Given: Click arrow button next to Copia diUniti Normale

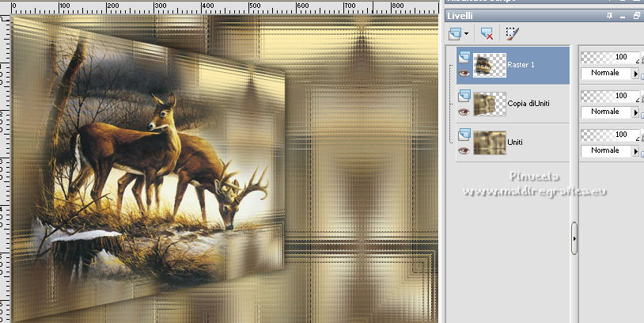Looking at the screenshot, I should tap(636, 112).
